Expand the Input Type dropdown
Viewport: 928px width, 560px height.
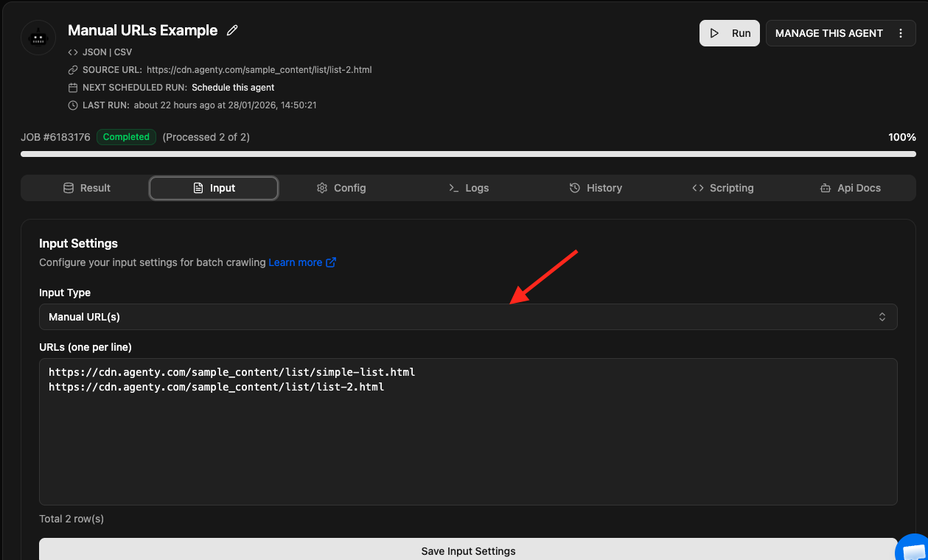point(468,317)
